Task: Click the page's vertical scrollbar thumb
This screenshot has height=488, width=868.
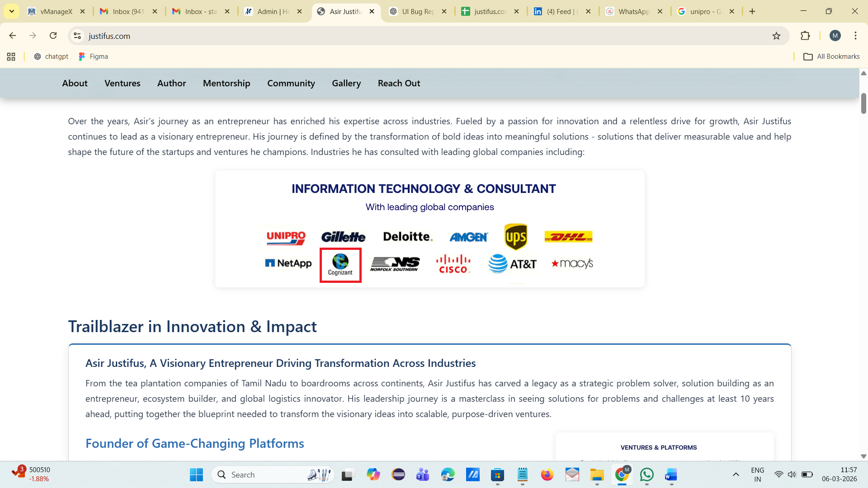Action: [x=863, y=103]
